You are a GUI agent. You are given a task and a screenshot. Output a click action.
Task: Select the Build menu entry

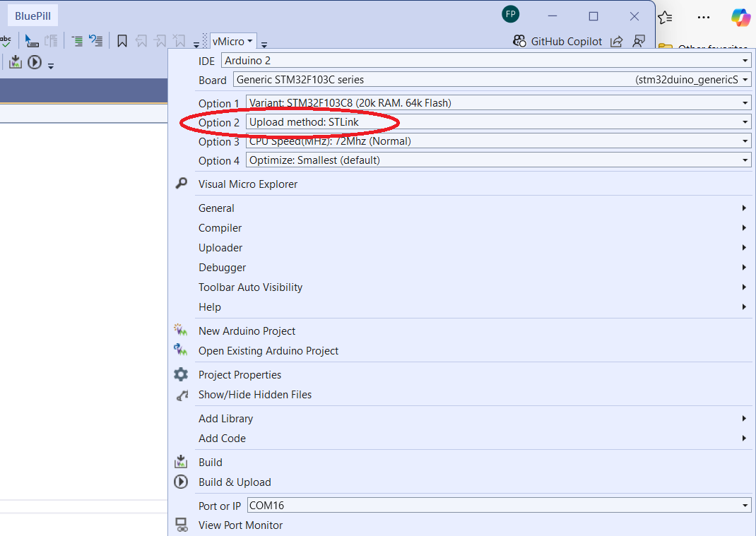click(x=211, y=463)
